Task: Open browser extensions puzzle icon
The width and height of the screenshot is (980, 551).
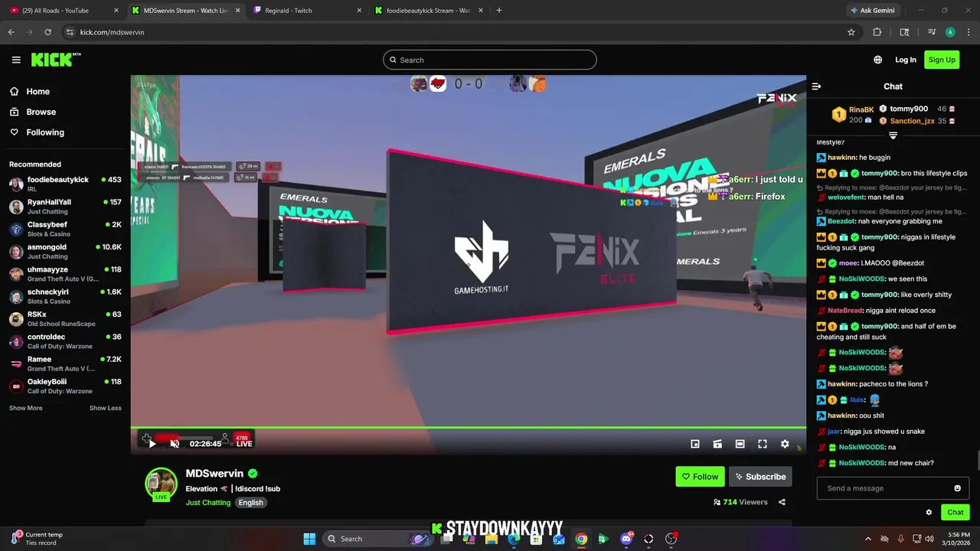Action: pos(877,32)
